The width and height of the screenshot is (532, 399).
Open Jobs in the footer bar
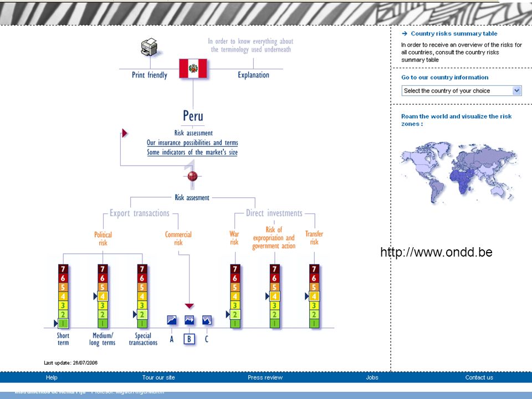coord(372,377)
